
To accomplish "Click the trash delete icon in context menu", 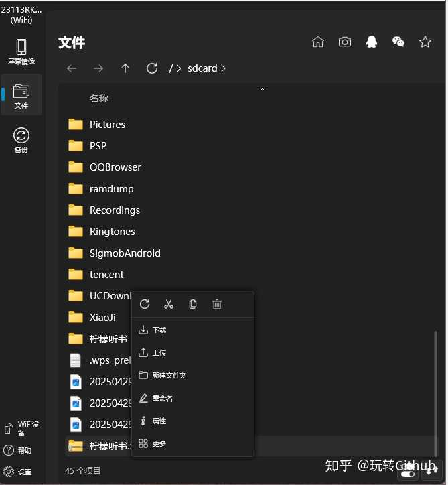I will [217, 304].
